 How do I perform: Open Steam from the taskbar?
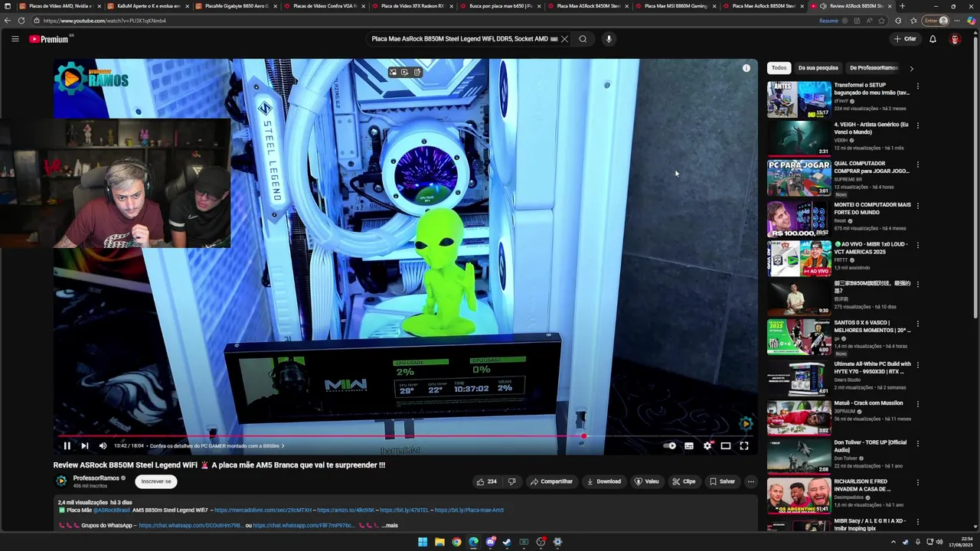[x=507, y=542]
